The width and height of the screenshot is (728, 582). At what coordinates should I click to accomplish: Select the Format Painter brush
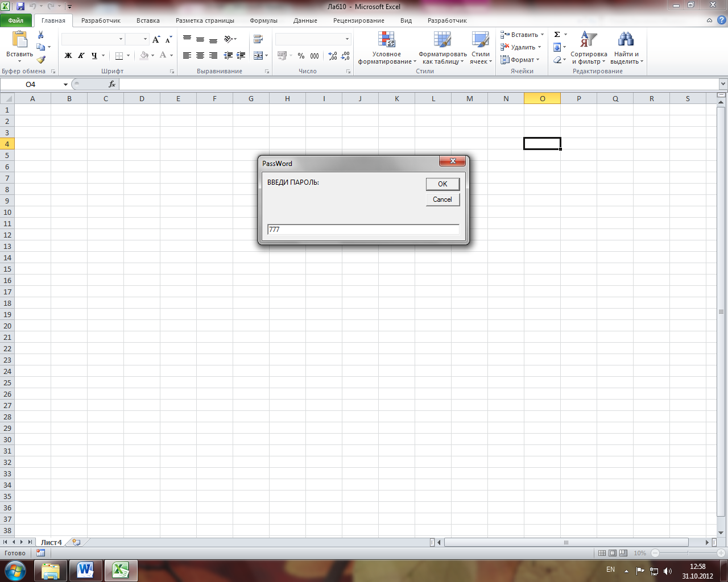tap(41, 59)
